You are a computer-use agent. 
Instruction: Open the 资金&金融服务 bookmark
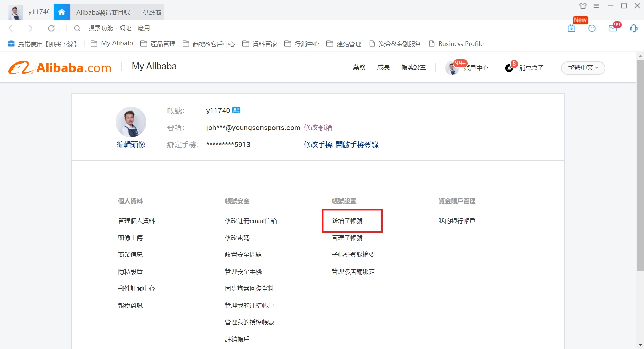395,44
